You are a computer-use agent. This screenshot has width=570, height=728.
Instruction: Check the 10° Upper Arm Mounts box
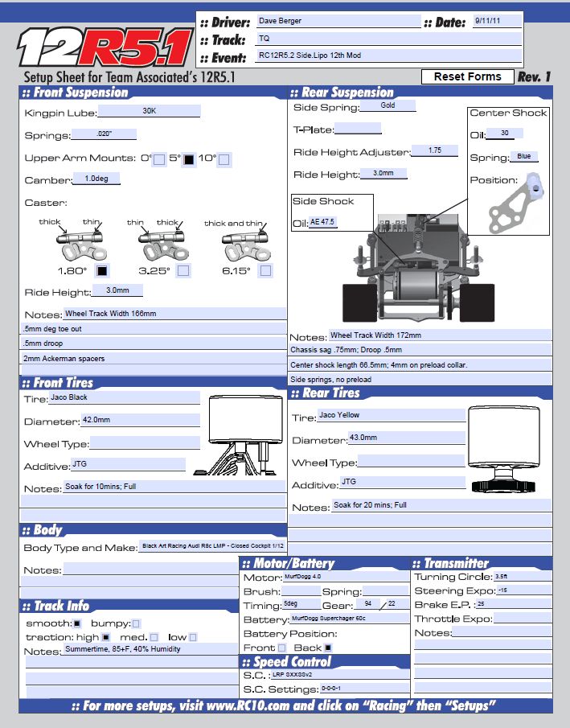click(x=223, y=159)
